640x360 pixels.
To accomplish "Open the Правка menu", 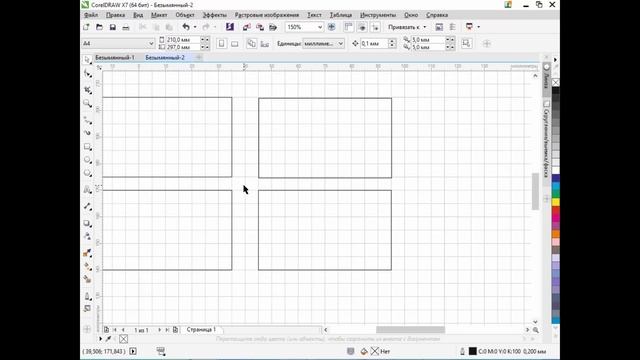I will click(116, 15).
